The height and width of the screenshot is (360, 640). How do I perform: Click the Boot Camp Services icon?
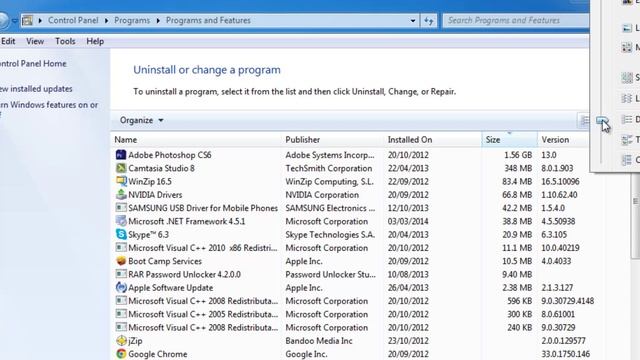121,261
